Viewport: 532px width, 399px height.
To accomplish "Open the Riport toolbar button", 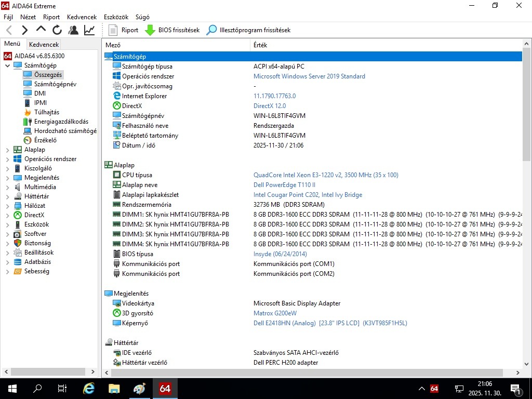I will 123,30.
